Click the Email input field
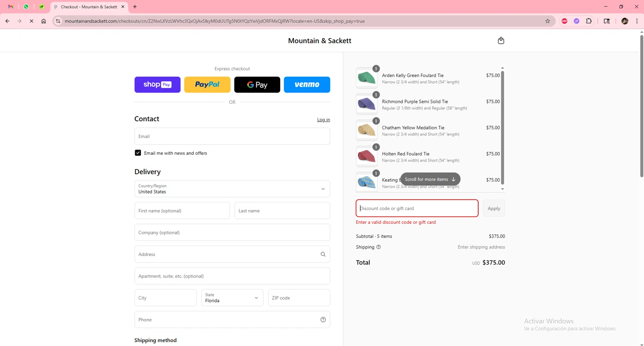This screenshot has width=644, height=346. click(x=232, y=136)
